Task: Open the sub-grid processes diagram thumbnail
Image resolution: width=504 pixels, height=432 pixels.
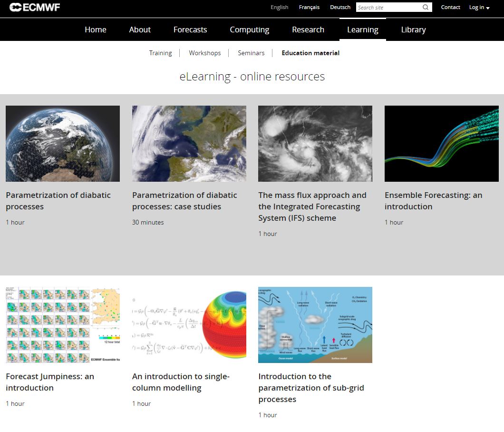Action: (315, 325)
